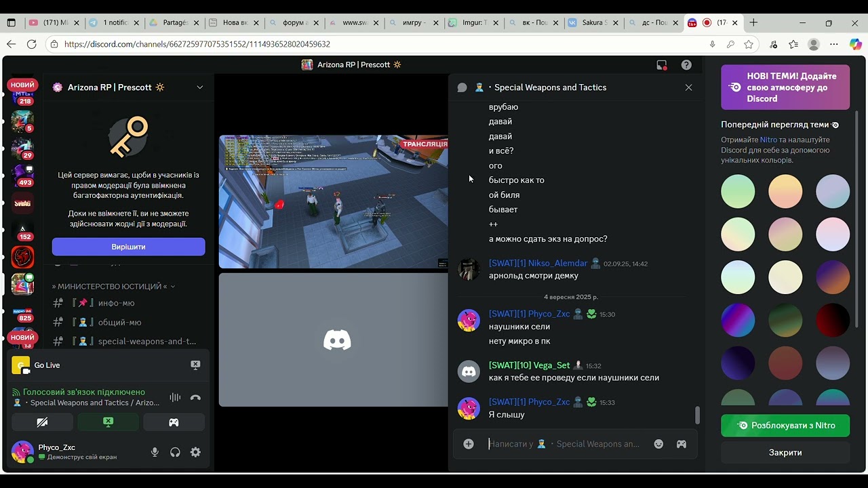868x488 pixels.
Task: Open the stream thumbnail with ТРАНСЛЯЦІЯ label
Action: pyautogui.click(x=333, y=202)
